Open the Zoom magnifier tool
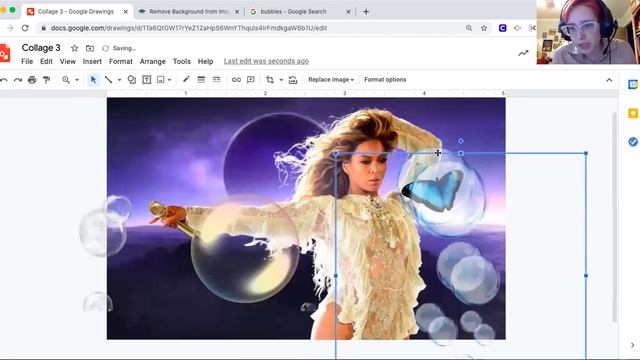This screenshot has height=360, width=640. (66, 80)
